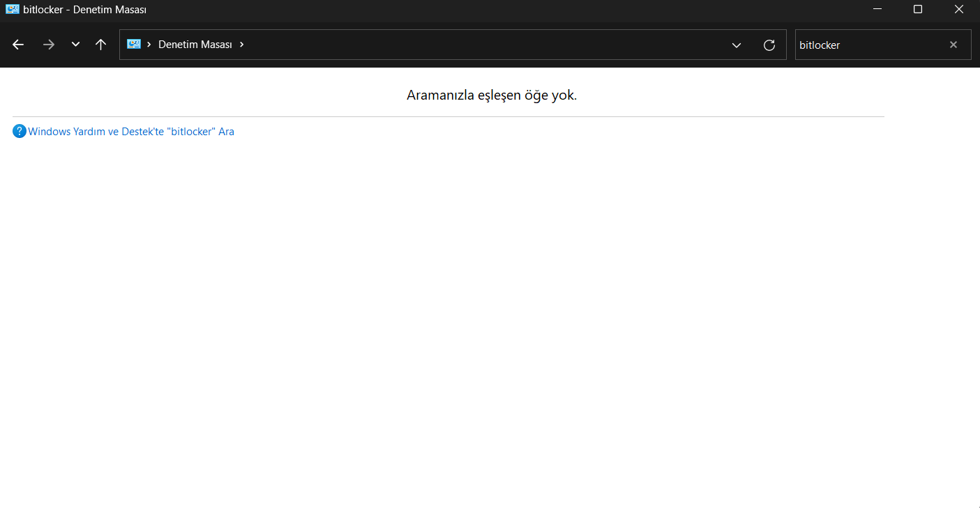Click the 'Aramanızla eşleşen öğe yok.' message

[x=492, y=95]
